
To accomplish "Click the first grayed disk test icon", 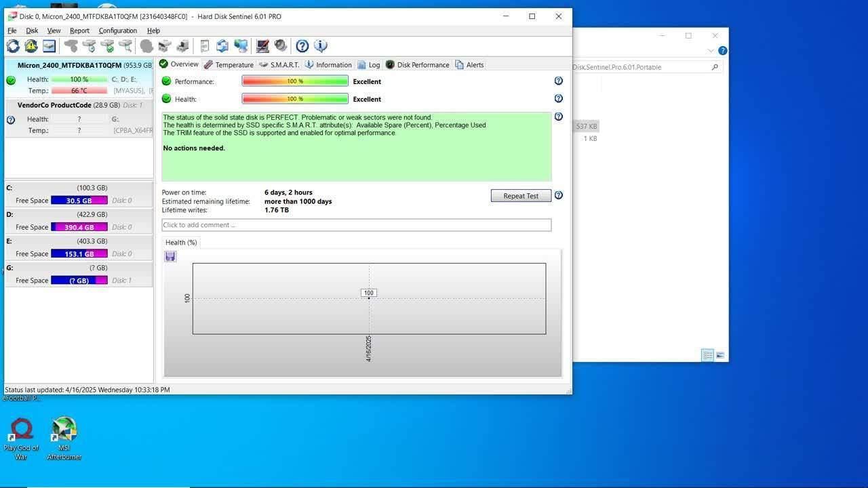I will tap(71, 46).
